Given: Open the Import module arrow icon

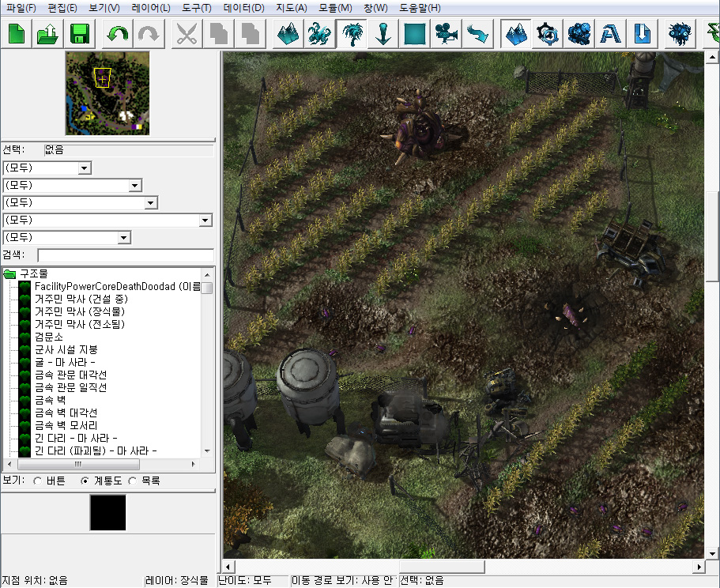Looking at the screenshot, I should tap(642, 34).
